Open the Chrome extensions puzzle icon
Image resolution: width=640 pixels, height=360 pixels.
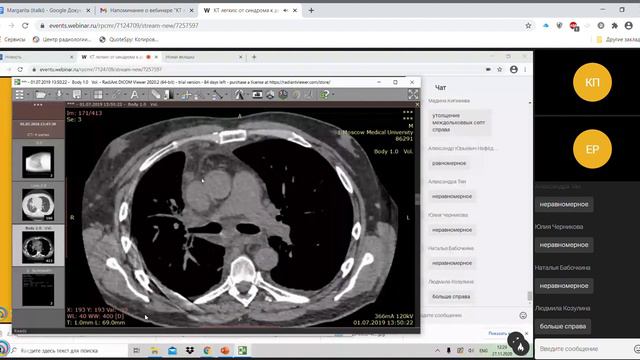[x=615, y=25]
